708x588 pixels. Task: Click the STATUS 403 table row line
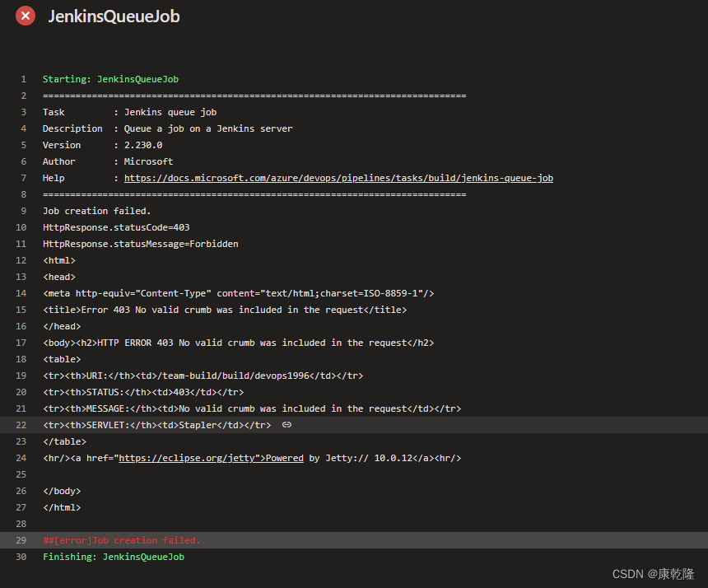[x=143, y=392]
